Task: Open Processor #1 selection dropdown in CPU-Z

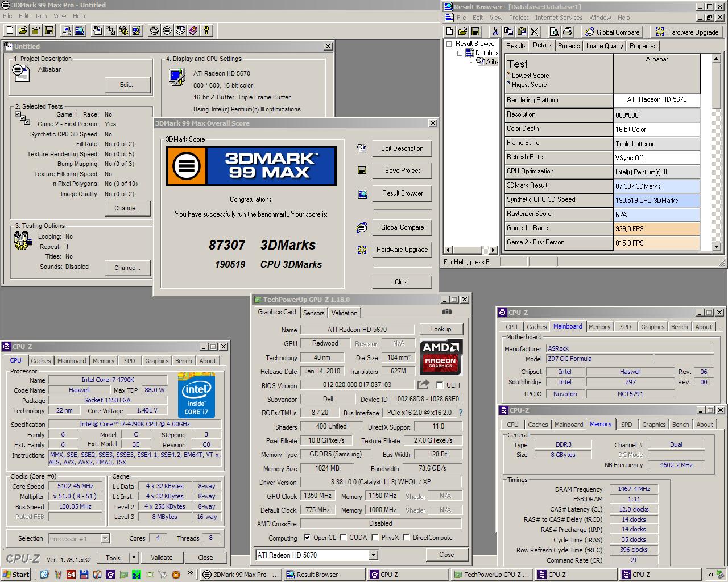Action: (105, 538)
